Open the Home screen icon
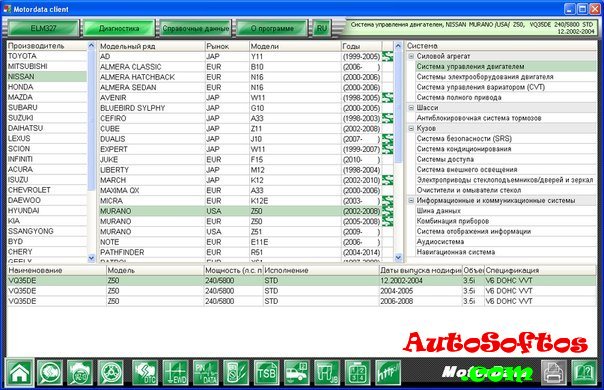The image size is (604, 390). (19, 372)
